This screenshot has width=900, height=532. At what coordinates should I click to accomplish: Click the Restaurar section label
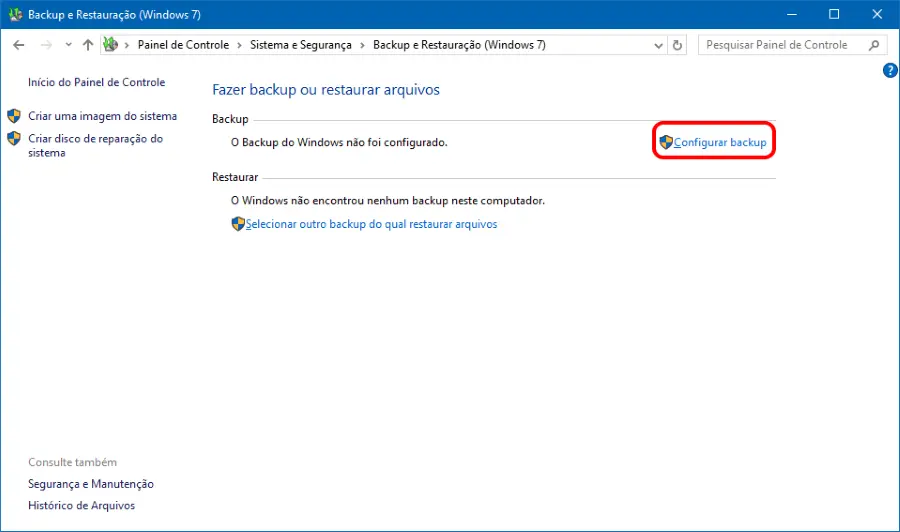pyautogui.click(x=235, y=177)
